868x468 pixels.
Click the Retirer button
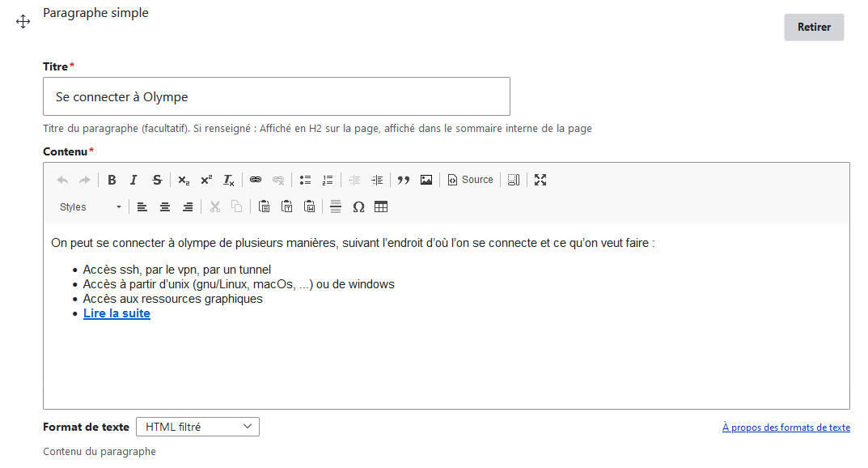pos(813,27)
